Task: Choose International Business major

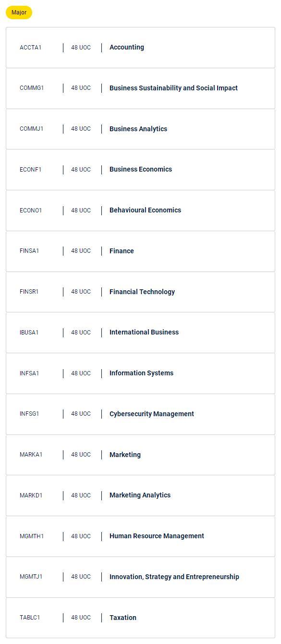Action: pyautogui.click(x=140, y=333)
